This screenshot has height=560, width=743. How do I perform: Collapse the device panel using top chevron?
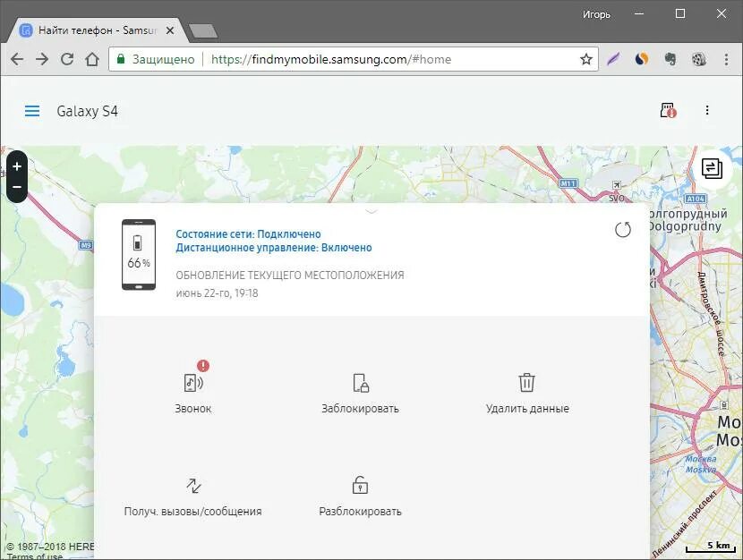coord(371,212)
